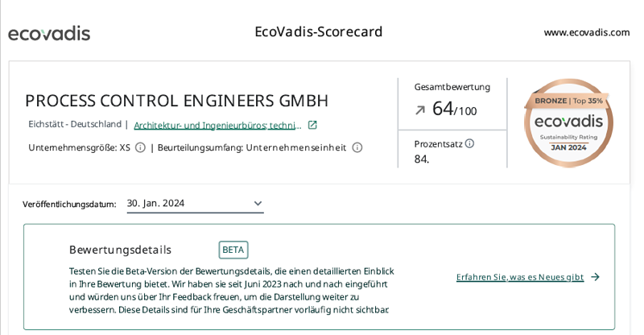Click the BETA label badge

[x=233, y=250]
